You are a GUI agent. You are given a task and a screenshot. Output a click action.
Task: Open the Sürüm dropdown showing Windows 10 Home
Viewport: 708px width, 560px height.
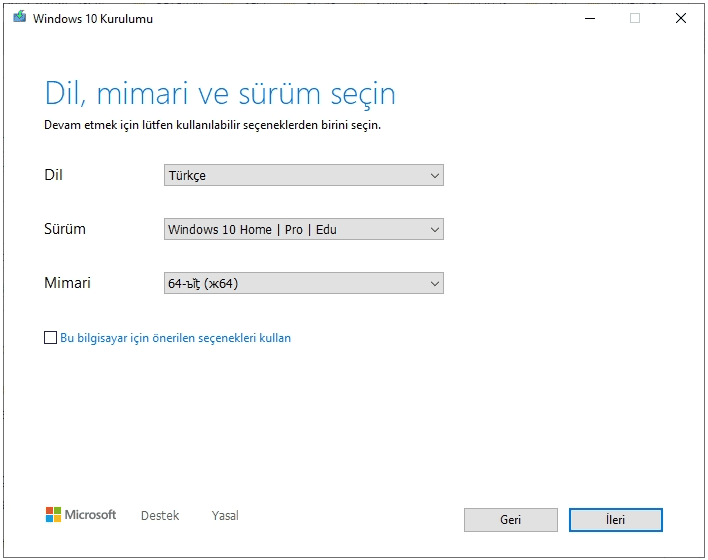(x=303, y=229)
